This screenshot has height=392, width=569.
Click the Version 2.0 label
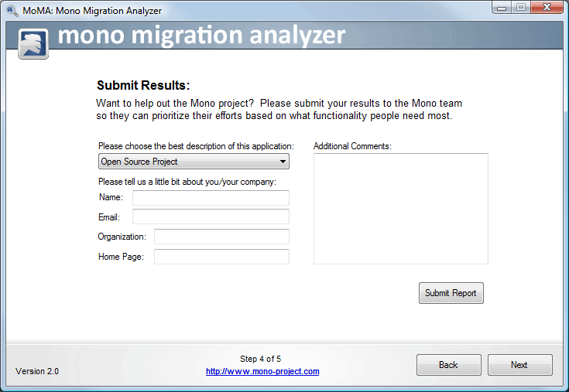37,371
